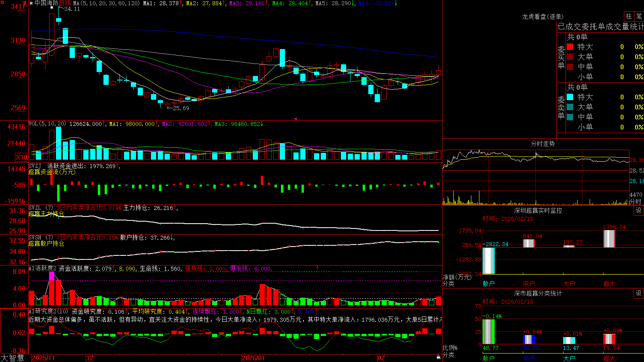The width and height of the screenshot is (644, 362).
Task: Switch to 柱 (bar) display mode
Action: [x=629, y=16]
